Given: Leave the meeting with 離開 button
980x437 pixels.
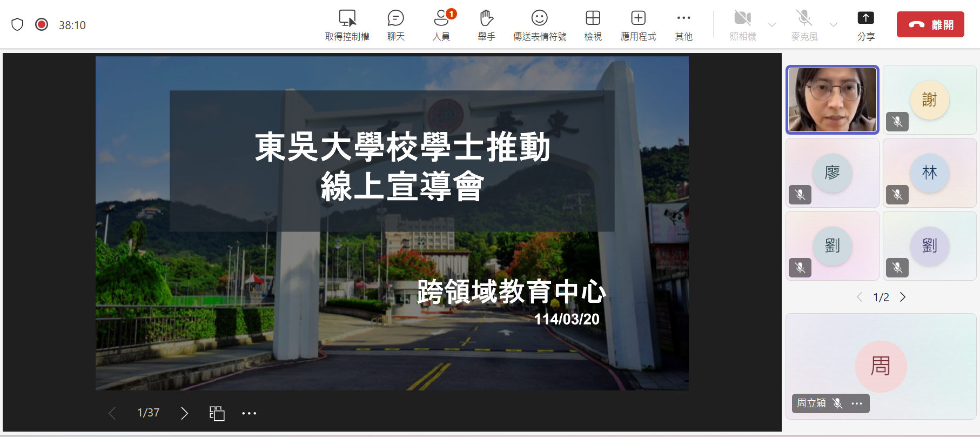Looking at the screenshot, I should [930, 24].
